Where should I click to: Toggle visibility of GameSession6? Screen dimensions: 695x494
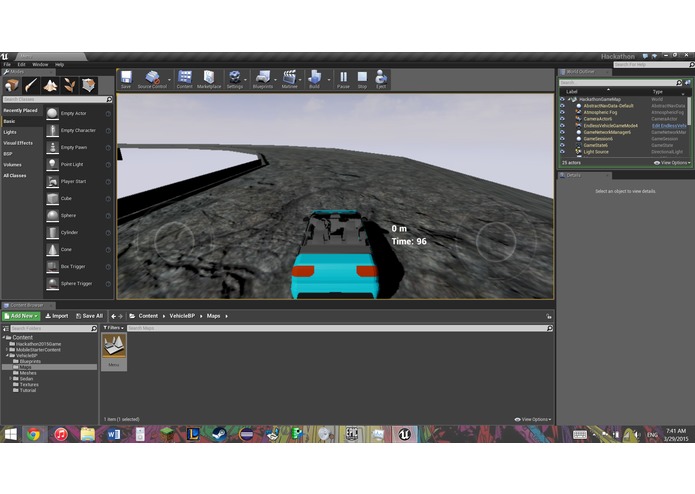point(562,139)
